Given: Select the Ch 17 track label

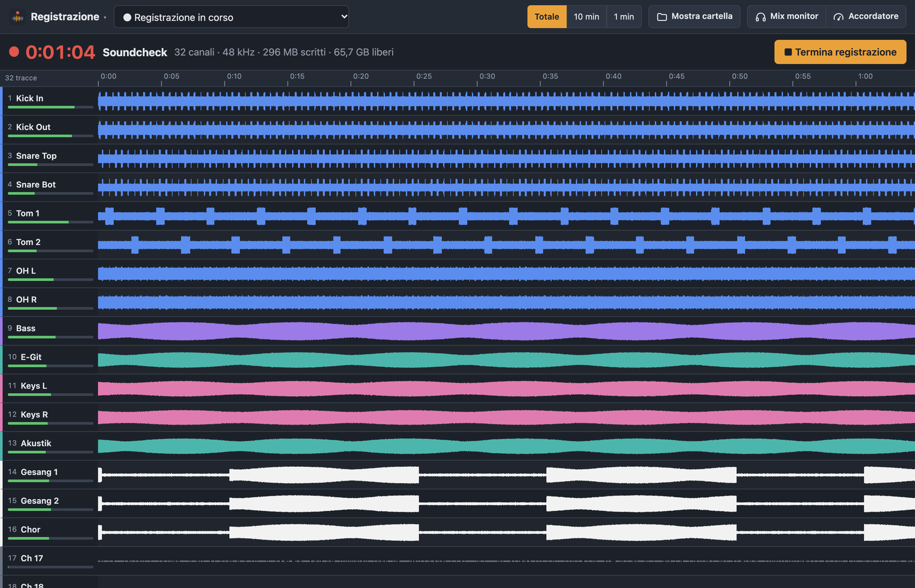Looking at the screenshot, I should pos(31,558).
